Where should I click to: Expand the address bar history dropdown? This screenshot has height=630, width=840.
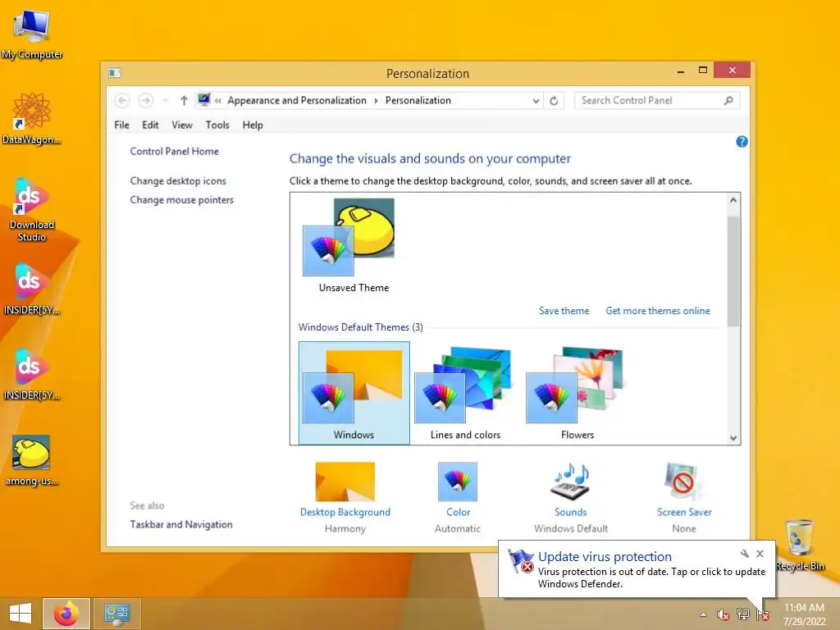pos(536,101)
